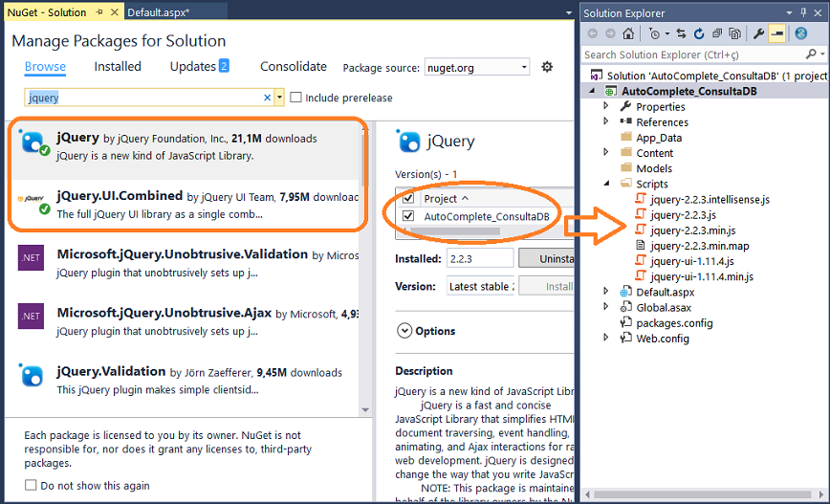Open the document tabs overflow dropdown arrow
The width and height of the screenshot is (830, 504).
[569, 12]
